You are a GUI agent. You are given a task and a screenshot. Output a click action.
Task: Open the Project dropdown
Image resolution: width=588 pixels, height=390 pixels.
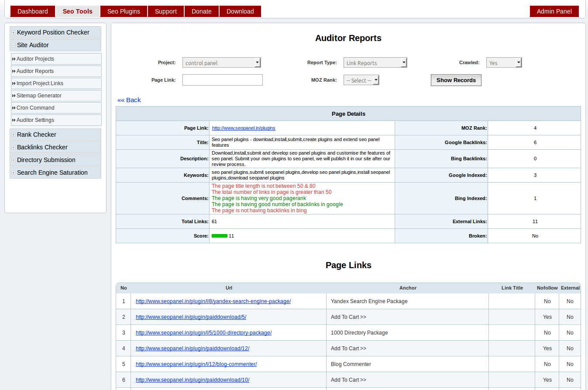click(222, 63)
